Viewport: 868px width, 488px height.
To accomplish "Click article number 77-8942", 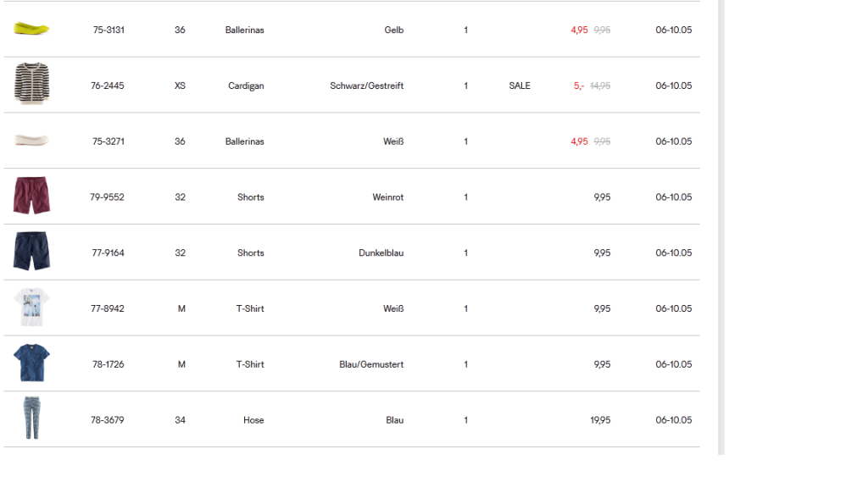I will click(108, 308).
